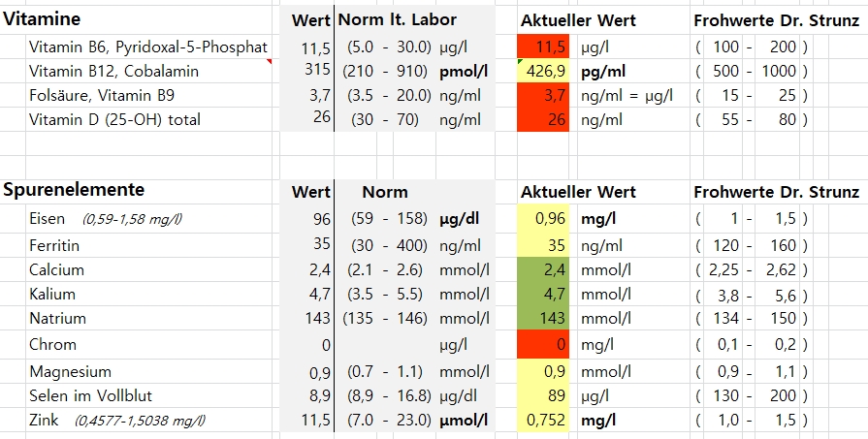Select the red Chrom current value cell
This screenshot has width=868, height=439.
[547, 343]
